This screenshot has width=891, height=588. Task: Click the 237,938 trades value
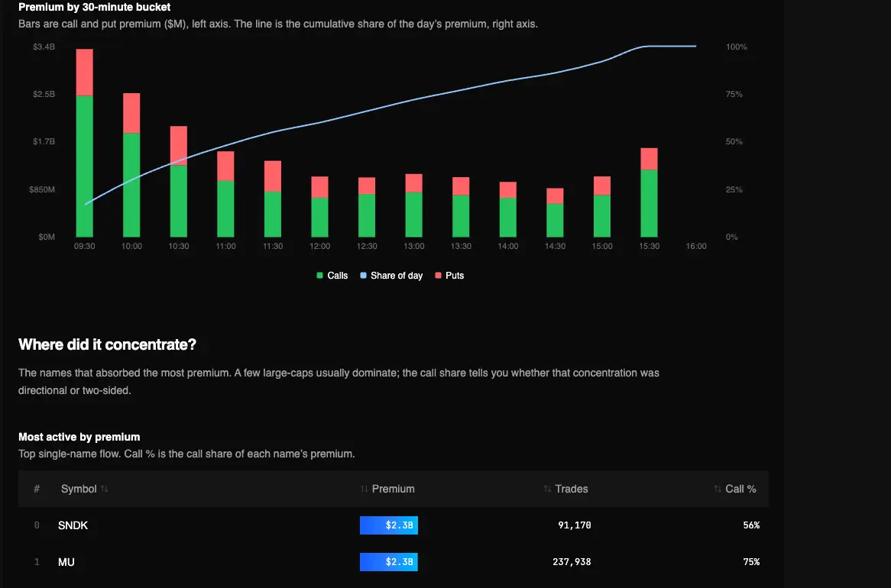(x=572, y=562)
